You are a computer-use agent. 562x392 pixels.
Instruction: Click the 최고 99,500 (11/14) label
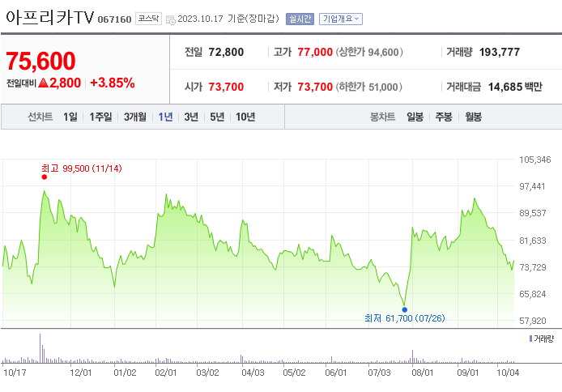[82, 168]
